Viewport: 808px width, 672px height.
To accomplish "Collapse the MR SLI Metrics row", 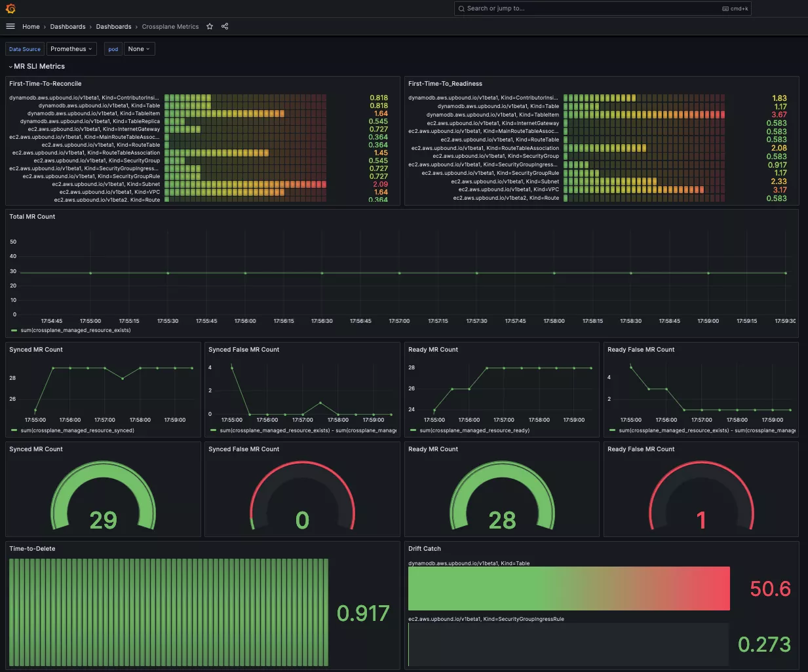I will (x=37, y=66).
